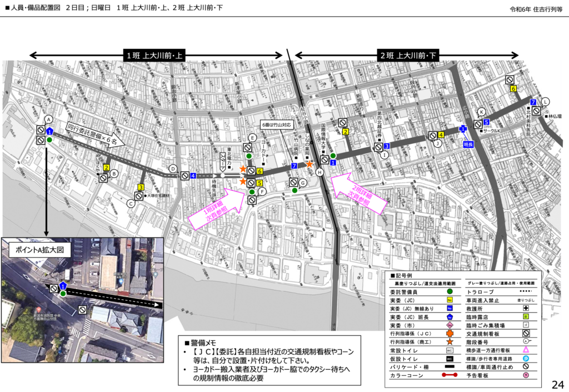Click the 1班 上大川前・上 section header
This screenshot has width=569, height=392.
[x=154, y=55]
